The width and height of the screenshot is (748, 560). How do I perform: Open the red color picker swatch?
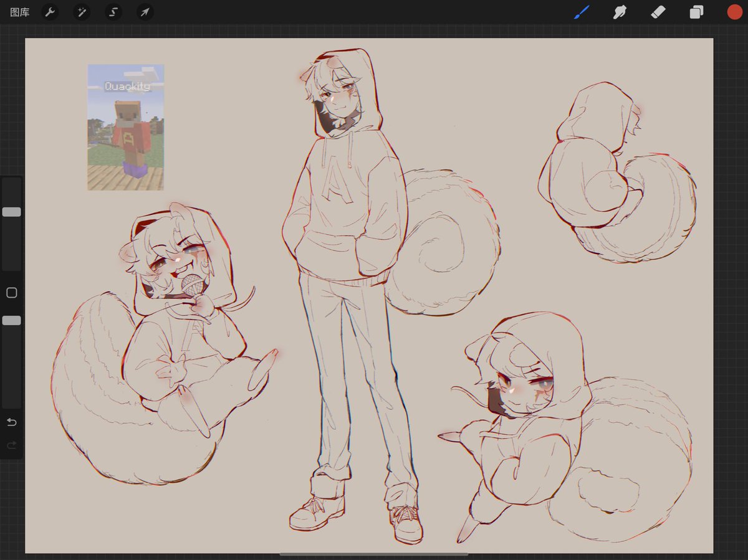pos(734,12)
